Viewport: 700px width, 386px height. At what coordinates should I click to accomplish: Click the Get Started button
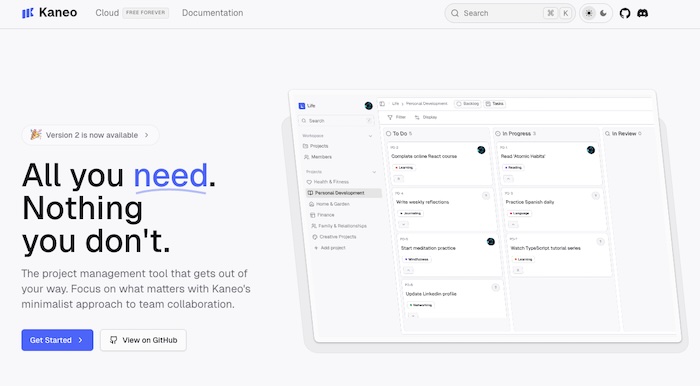57,340
